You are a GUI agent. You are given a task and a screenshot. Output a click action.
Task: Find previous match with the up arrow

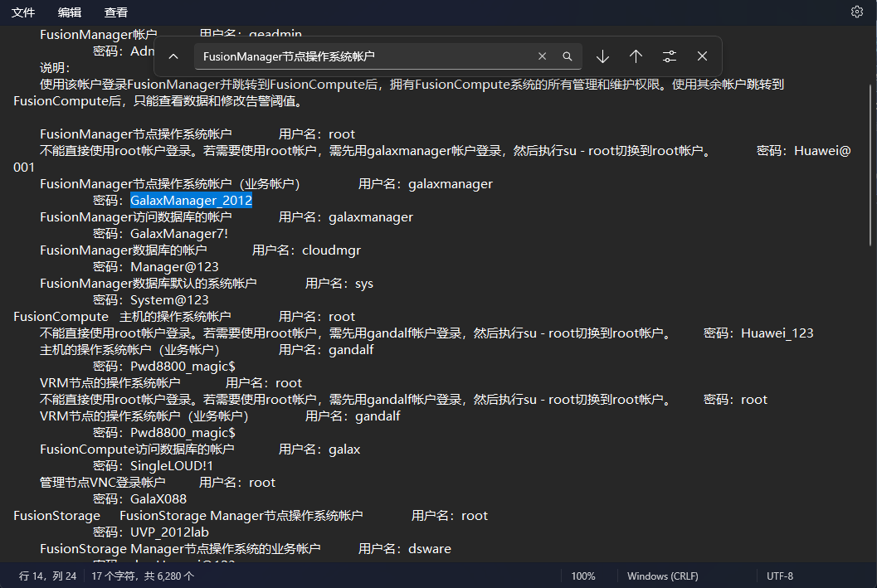tap(636, 56)
